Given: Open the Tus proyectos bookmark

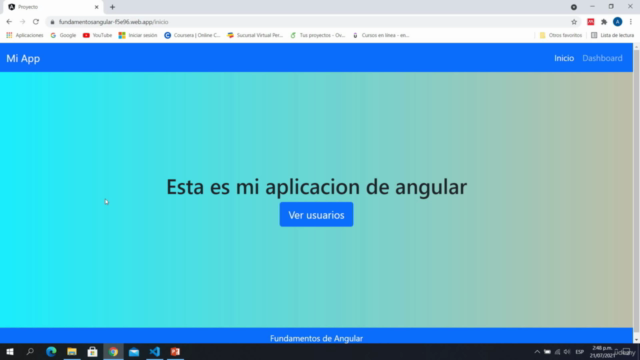Looking at the screenshot, I should coord(318,36).
